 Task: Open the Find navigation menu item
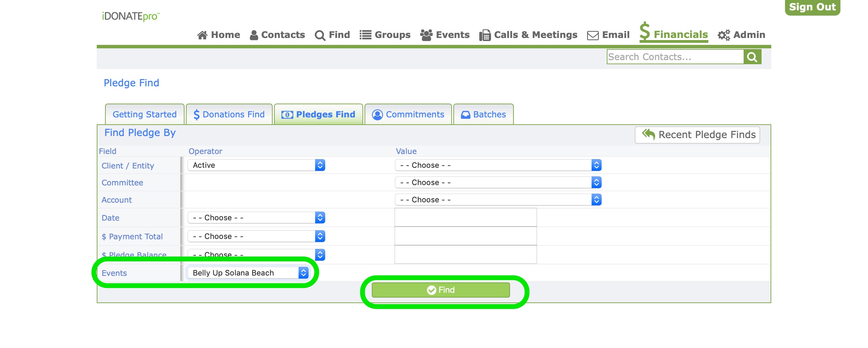tap(332, 35)
